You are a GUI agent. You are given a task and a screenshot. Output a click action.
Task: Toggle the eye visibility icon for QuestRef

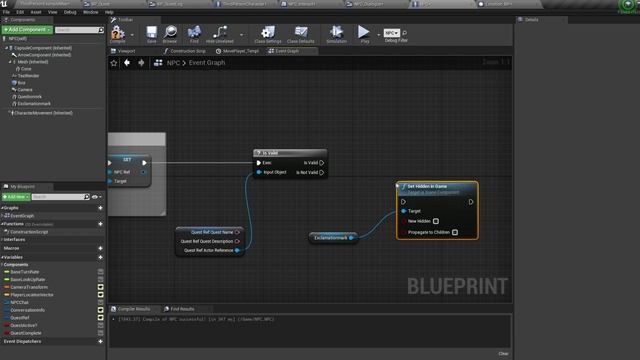(100, 318)
